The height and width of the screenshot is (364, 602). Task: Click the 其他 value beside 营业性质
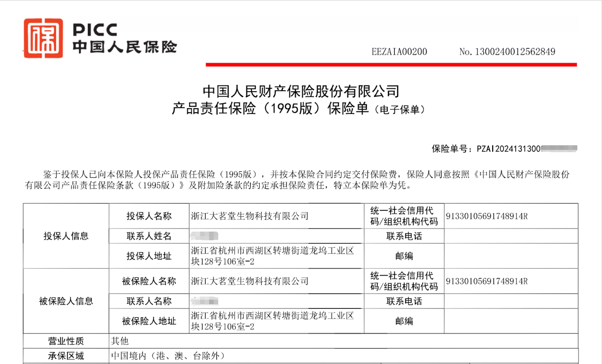120,341
